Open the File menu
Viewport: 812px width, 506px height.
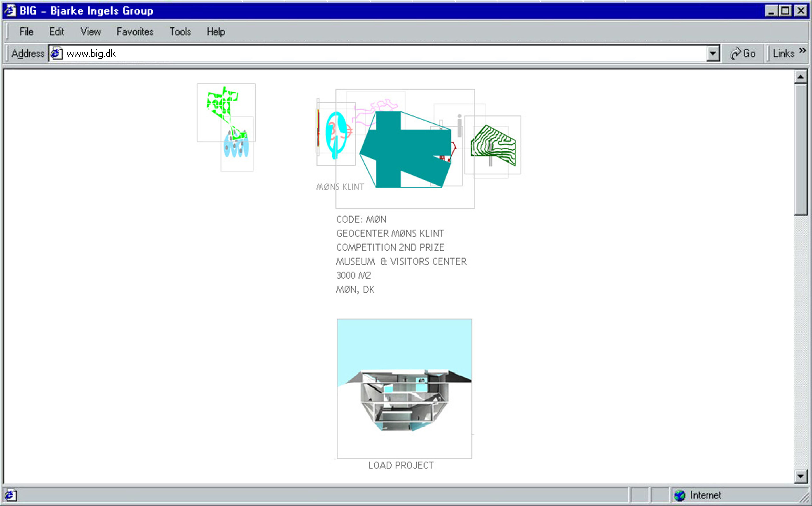[27, 31]
